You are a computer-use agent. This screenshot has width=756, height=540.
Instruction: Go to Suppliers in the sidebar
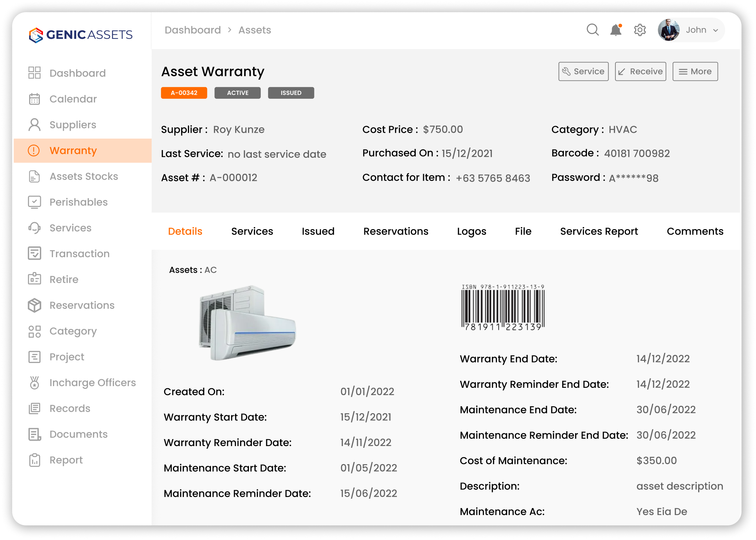click(73, 125)
